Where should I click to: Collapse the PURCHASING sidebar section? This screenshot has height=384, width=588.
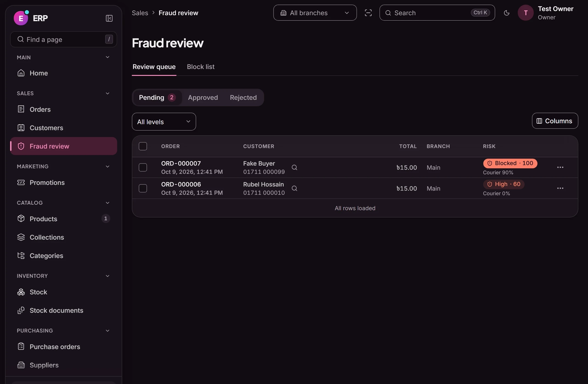tap(107, 331)
